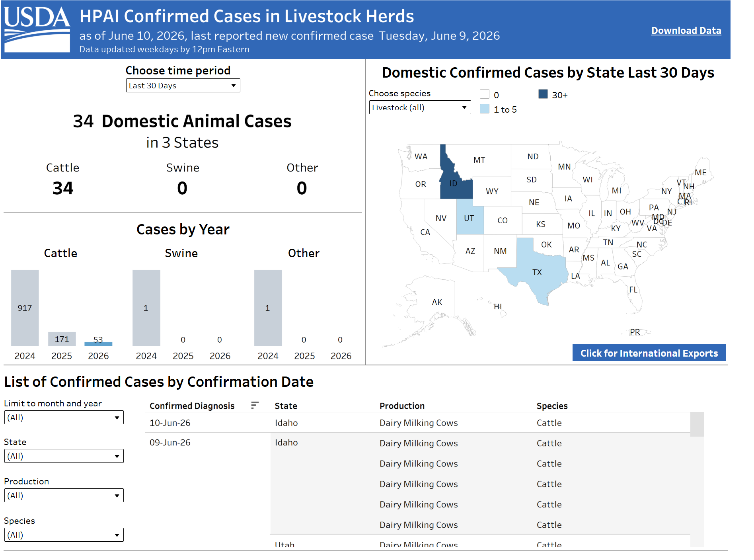Expand the Limit to month and year dropdown

point(64,418)
